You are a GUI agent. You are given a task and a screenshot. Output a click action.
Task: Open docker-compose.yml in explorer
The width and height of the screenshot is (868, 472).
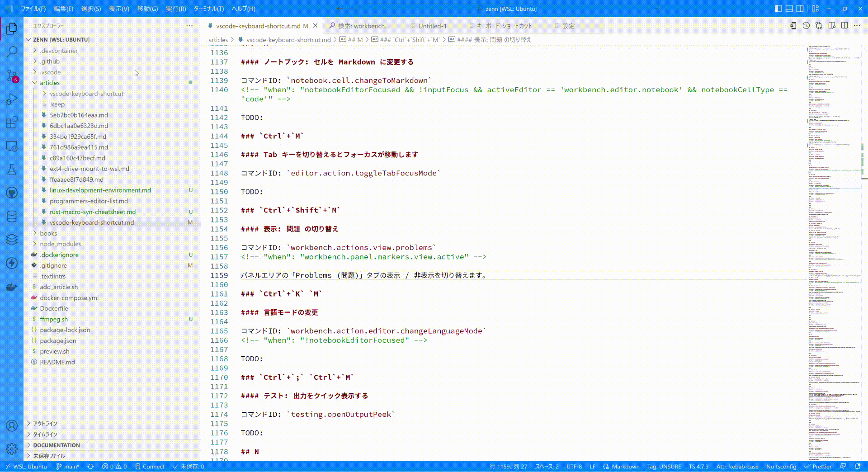pyautogui.click(x=112, y=298)
